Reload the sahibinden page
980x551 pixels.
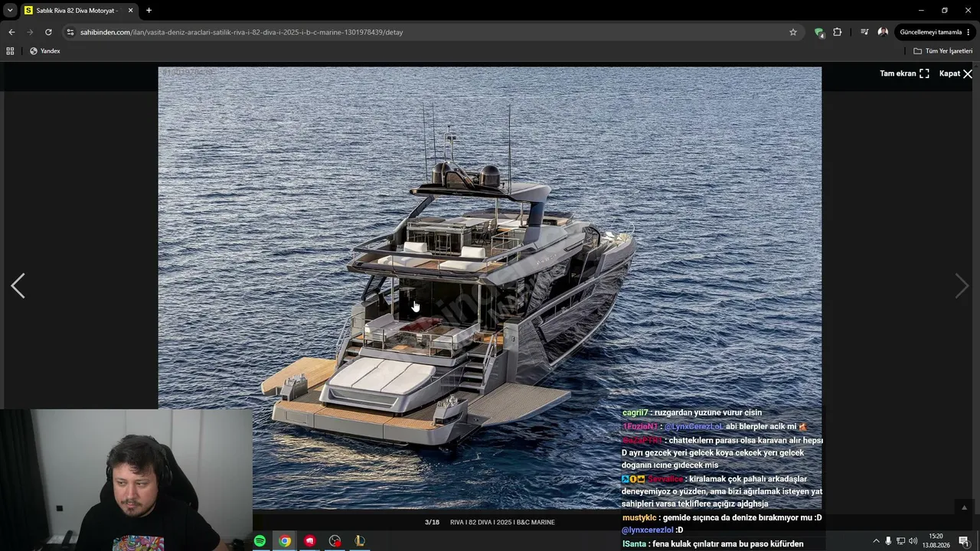[48, 32]
